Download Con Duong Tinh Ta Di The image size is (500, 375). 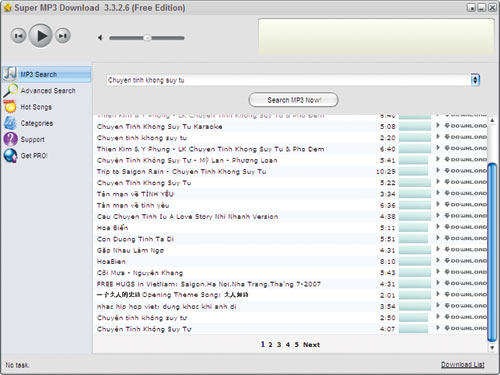[466, 238]
